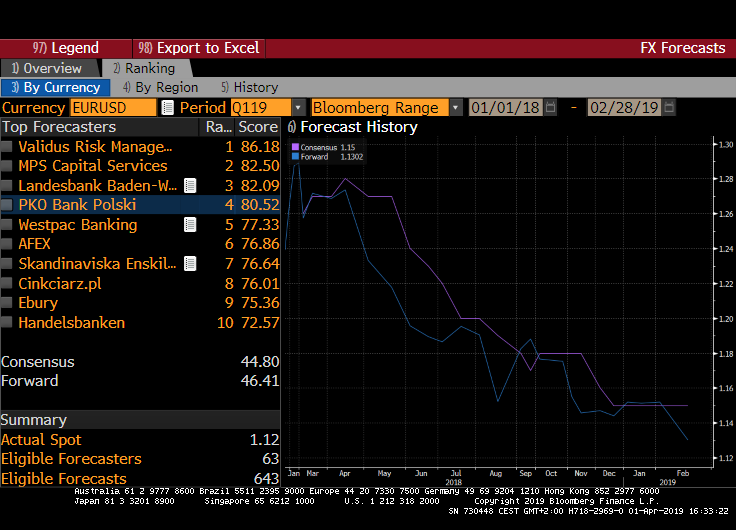Toggle the PKO Bank Polski checkbox
736x530 pixels.
8,205
